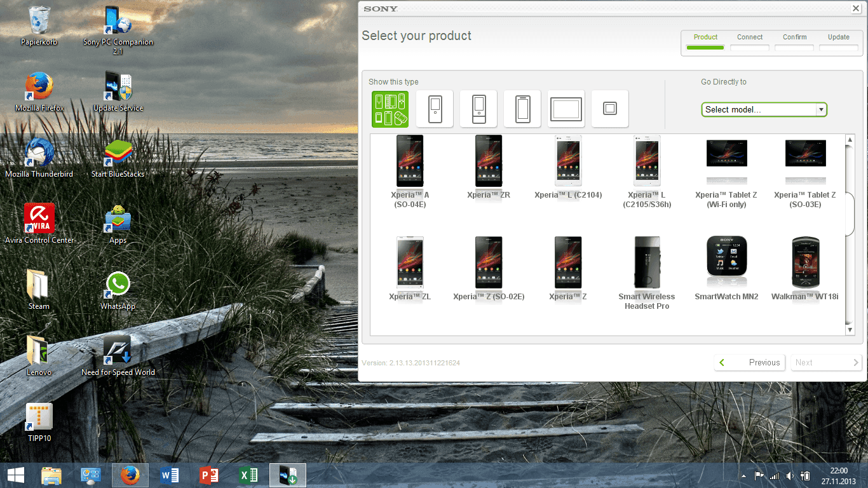Pick the Xperia Z (SO-02E) device
This screenshot has height=488, width=868.
[489, 269]
